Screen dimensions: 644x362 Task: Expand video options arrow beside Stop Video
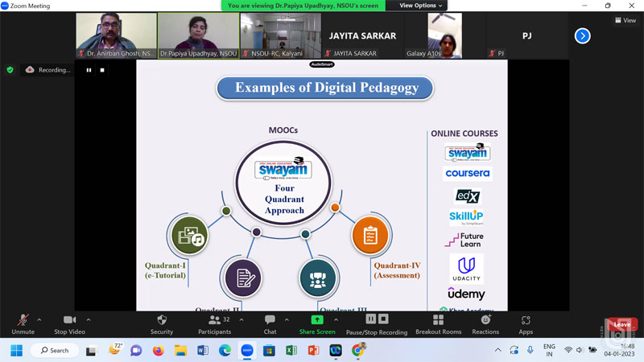click(89, 319)
